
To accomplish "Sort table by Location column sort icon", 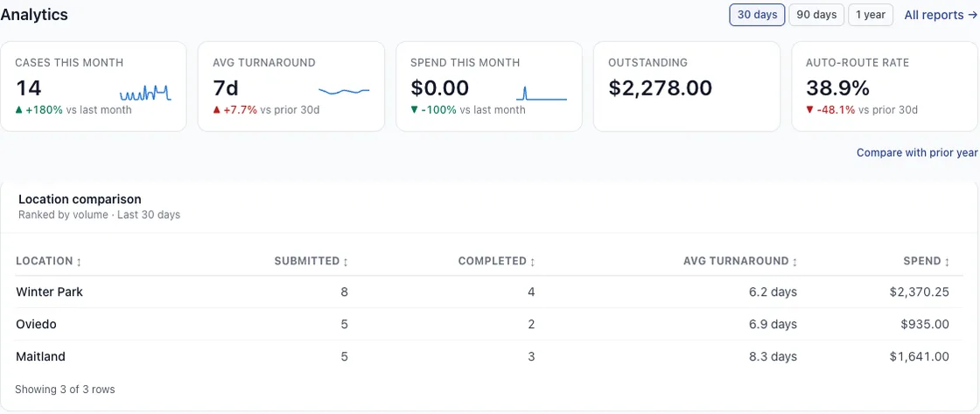I will pyautogui.click(x=79, y=262).
